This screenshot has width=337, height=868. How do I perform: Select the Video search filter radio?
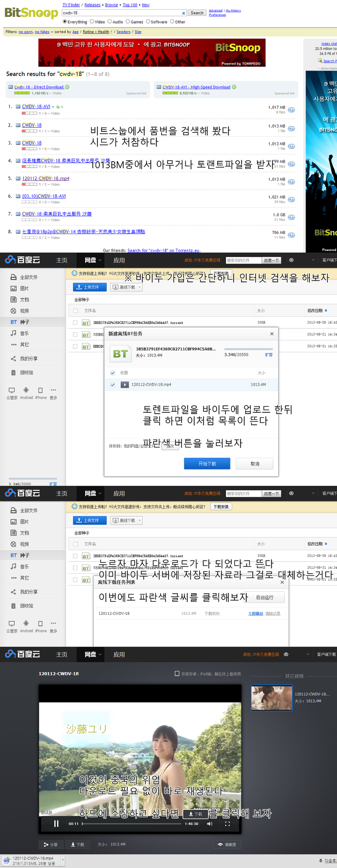[92, 22]
